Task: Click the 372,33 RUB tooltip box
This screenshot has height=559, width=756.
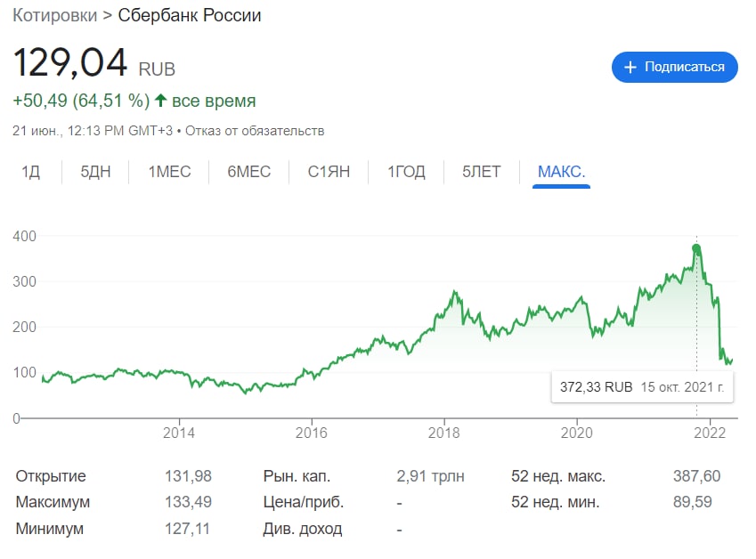Action: (642, 387)
